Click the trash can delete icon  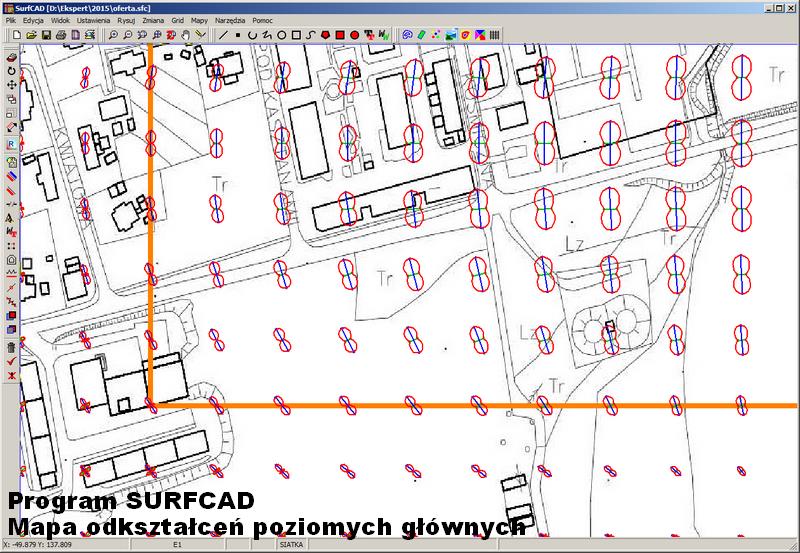coord(11,347)
